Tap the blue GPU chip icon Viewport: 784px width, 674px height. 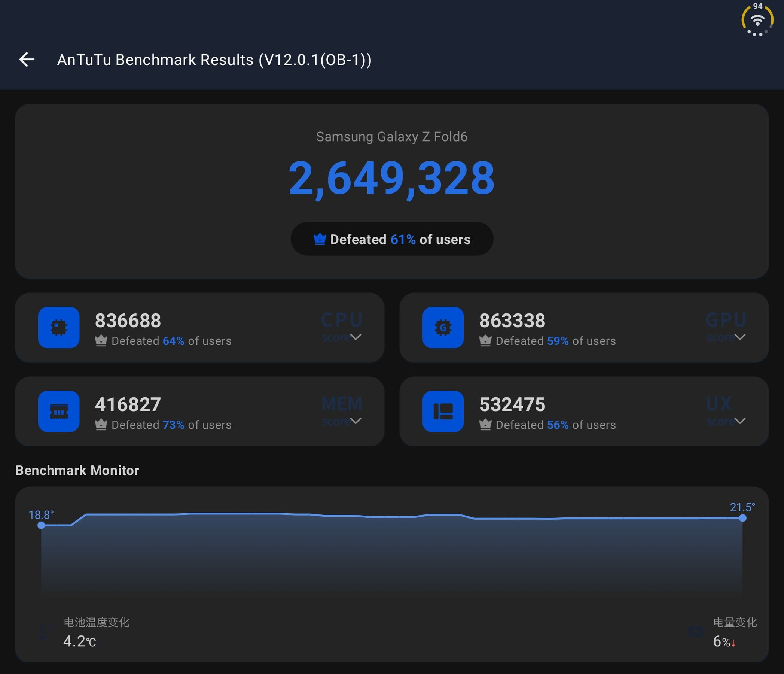[443, 328]
